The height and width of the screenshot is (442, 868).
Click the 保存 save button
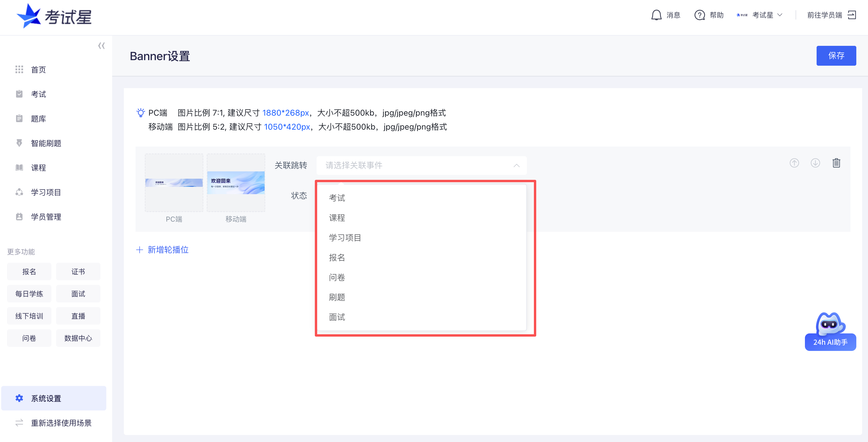(x=836, y=55)
